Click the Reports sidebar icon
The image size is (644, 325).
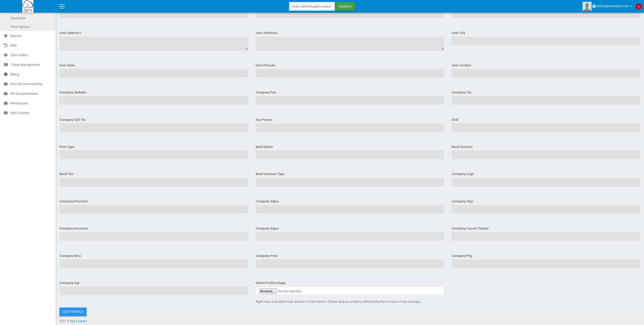[x=6, y=36]
